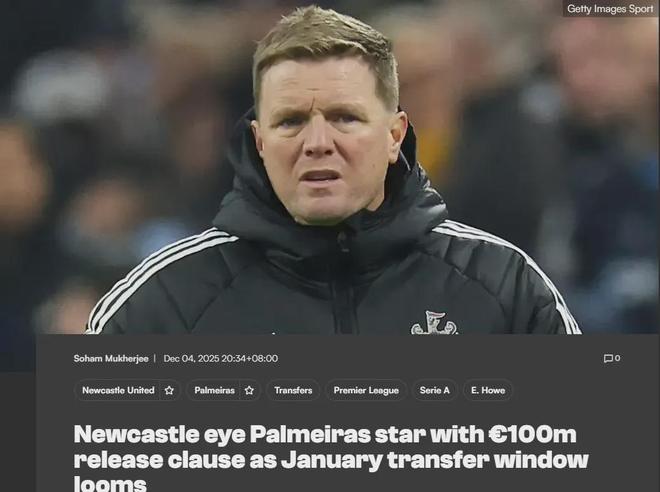Click the comment count number 0
The height and width of the screenshot is (492, 660).
tap(617, 358)
